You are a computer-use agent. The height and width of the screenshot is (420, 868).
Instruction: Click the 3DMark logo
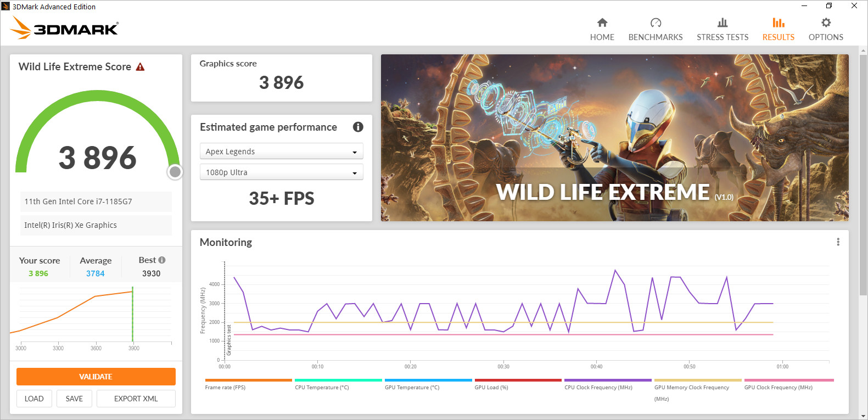65,27
